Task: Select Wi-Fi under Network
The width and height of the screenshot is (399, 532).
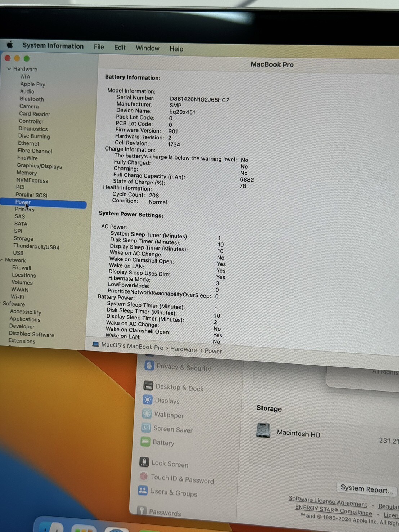Action: [17, 296]
